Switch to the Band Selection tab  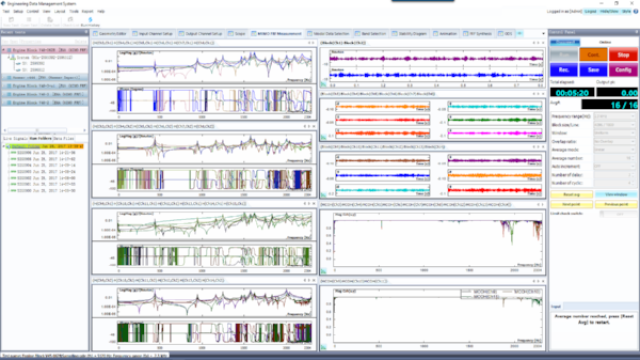(x=370, y=33)
